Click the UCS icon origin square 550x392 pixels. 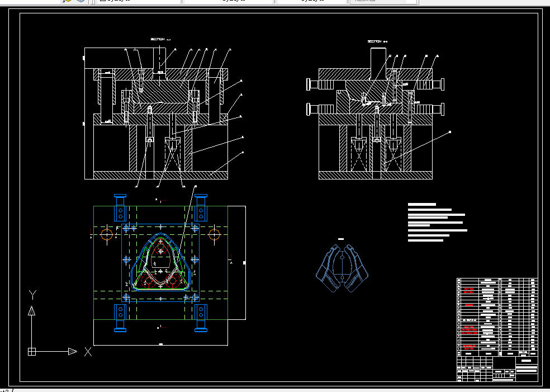click(32, 351)
